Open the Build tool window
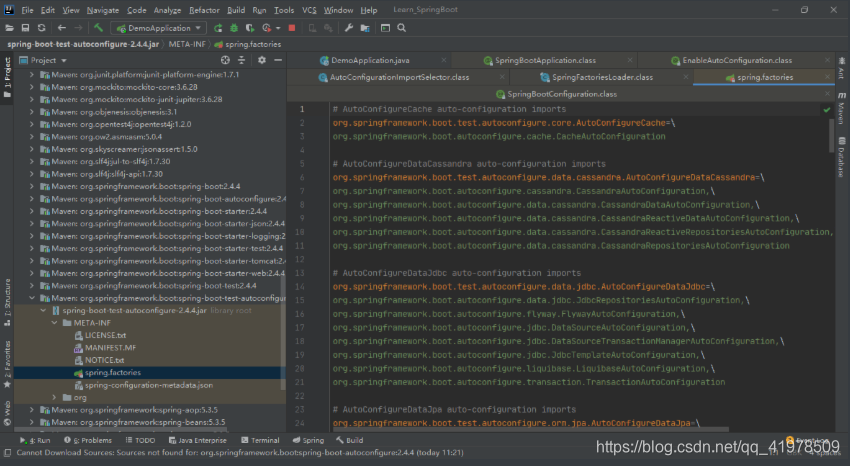The height and width of the screenshot is (466, 850). coord(350,440)
